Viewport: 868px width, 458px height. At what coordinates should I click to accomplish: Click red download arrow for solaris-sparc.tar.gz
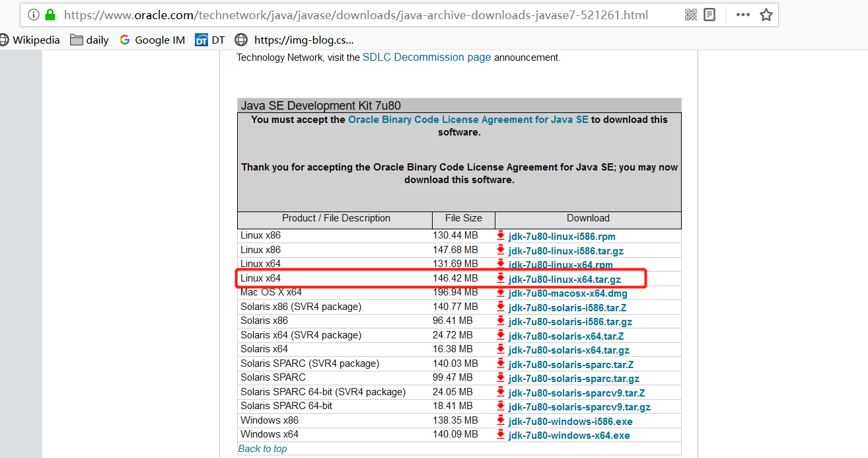[x=501, y=377]
